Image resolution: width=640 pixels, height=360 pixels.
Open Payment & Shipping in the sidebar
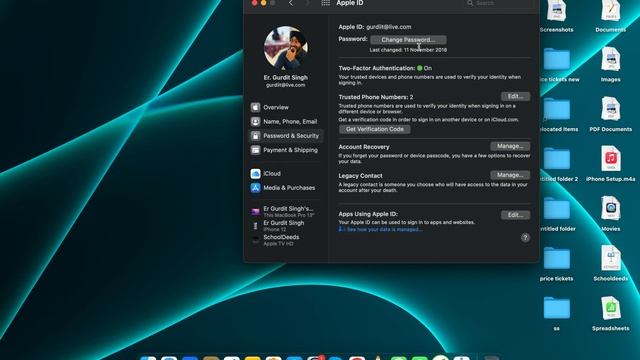coord(286,150)
